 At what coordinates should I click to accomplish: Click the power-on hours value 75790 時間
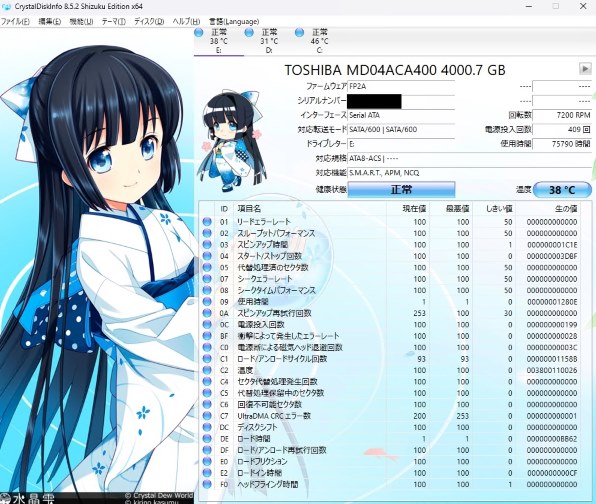tap(562, 144)
